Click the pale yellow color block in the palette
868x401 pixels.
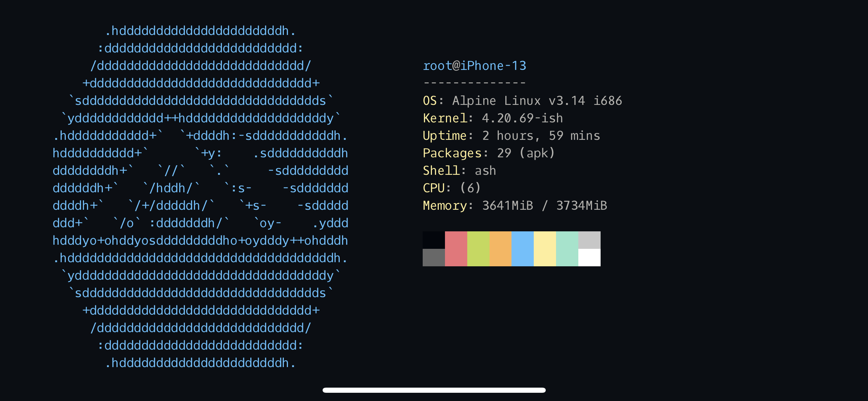point(545,249)
